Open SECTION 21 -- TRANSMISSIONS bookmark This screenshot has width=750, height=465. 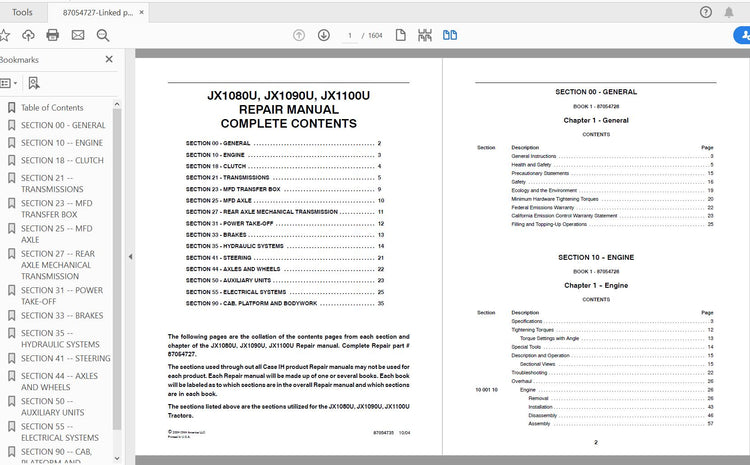click(x=52, y=184)
